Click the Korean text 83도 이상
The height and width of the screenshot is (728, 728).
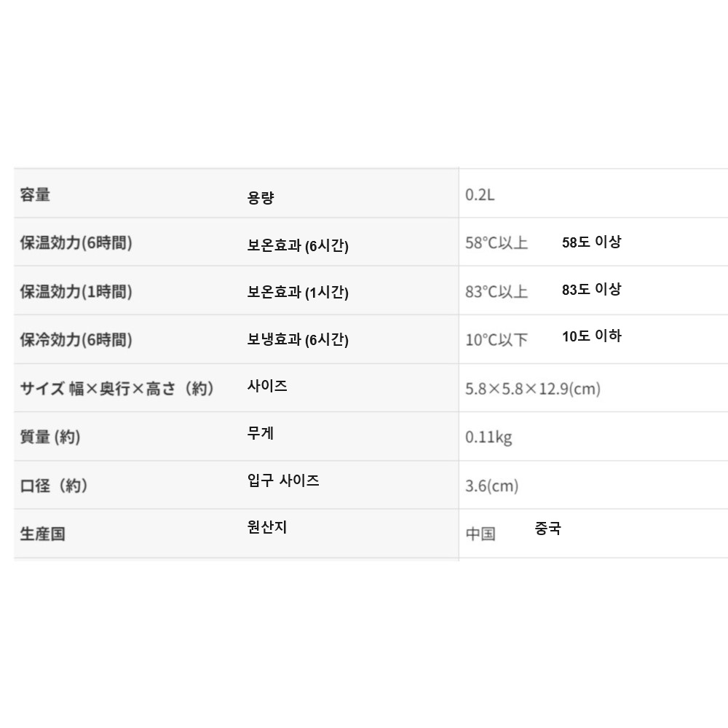591,289
